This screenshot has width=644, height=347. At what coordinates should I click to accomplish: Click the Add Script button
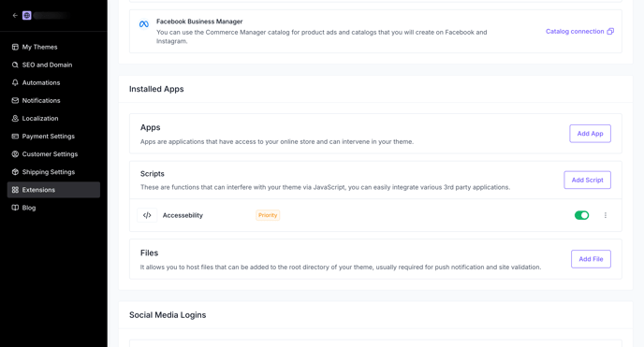pyautogui.click(x=587, y=181)
